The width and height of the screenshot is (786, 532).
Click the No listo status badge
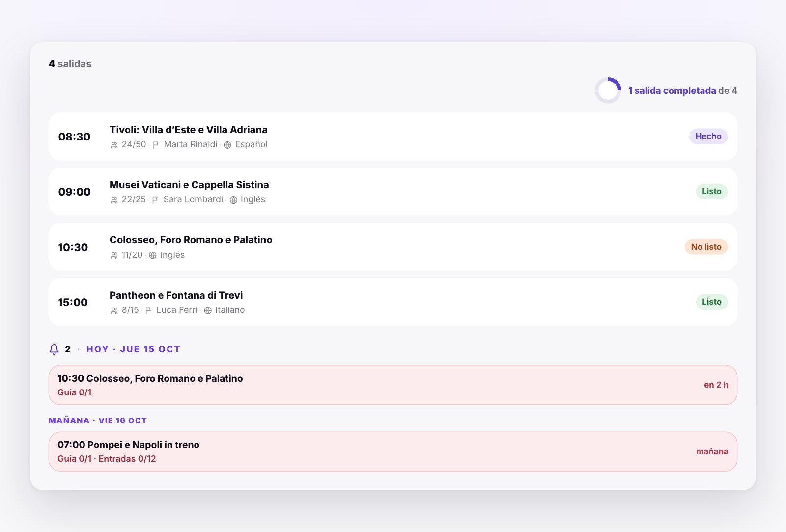click(x=706, y=247)
